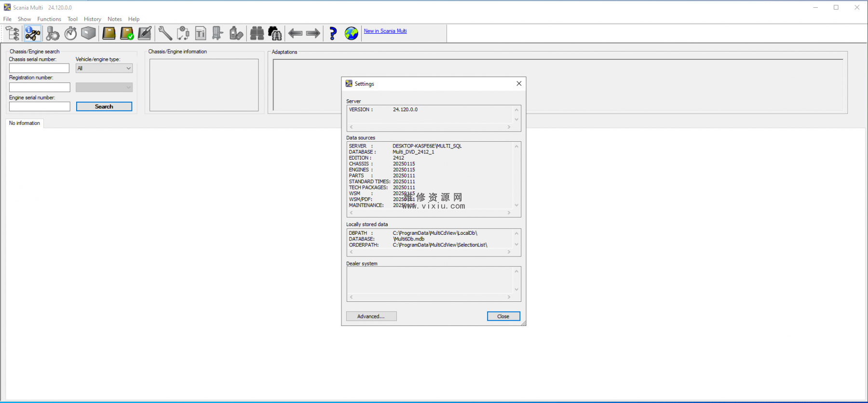
Task: Click the EDITION value 2412
Action: pos(398,158)
